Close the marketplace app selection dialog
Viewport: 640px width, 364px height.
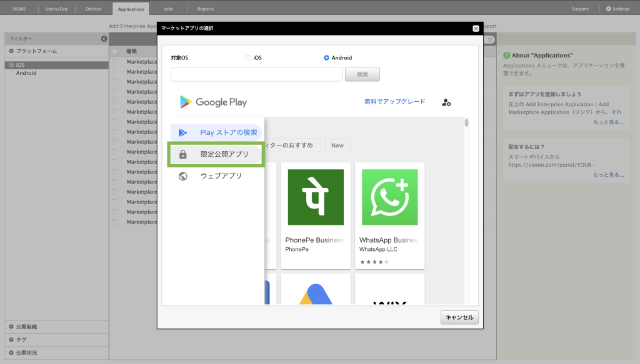tap(476, 28)
